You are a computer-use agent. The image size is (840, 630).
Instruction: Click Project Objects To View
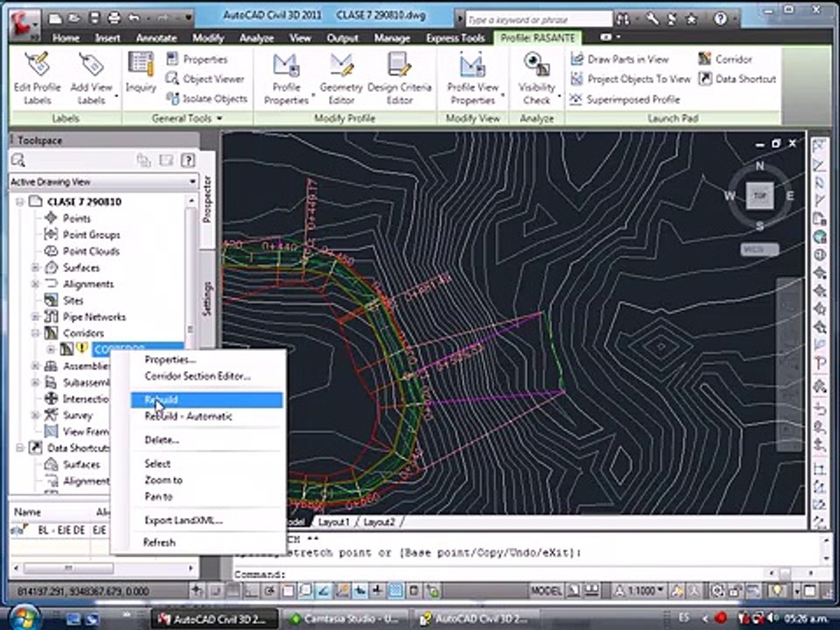pos(631,79)
